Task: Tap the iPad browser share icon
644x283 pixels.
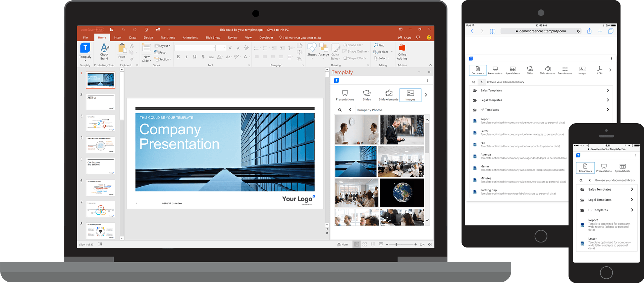Action: pos(589,31)
